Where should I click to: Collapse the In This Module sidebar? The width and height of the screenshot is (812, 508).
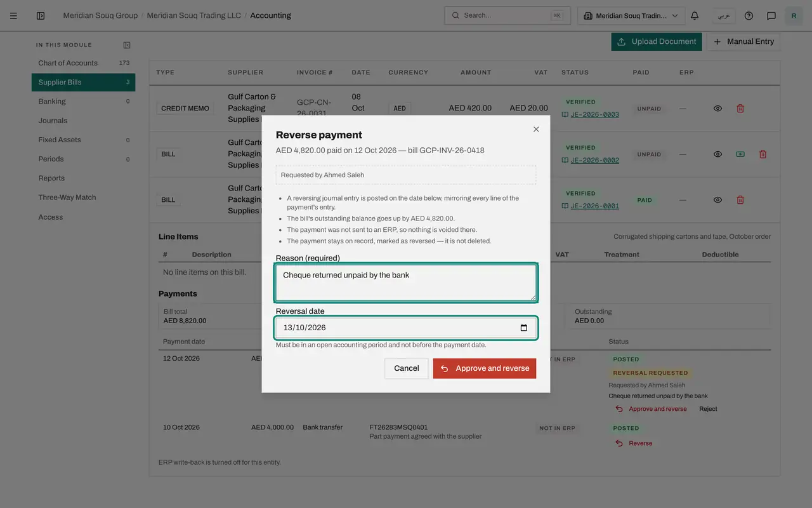coord(127,45)
